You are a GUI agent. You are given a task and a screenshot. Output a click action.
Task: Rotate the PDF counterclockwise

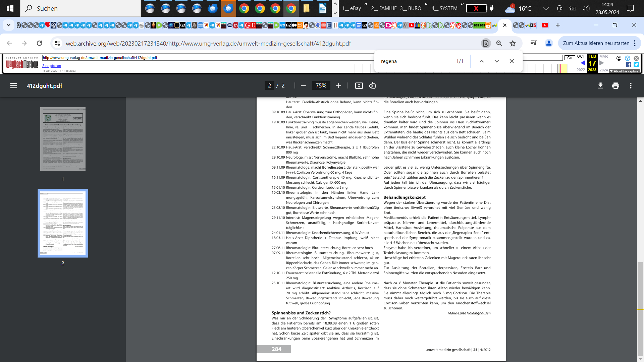(x=372, y=86)
